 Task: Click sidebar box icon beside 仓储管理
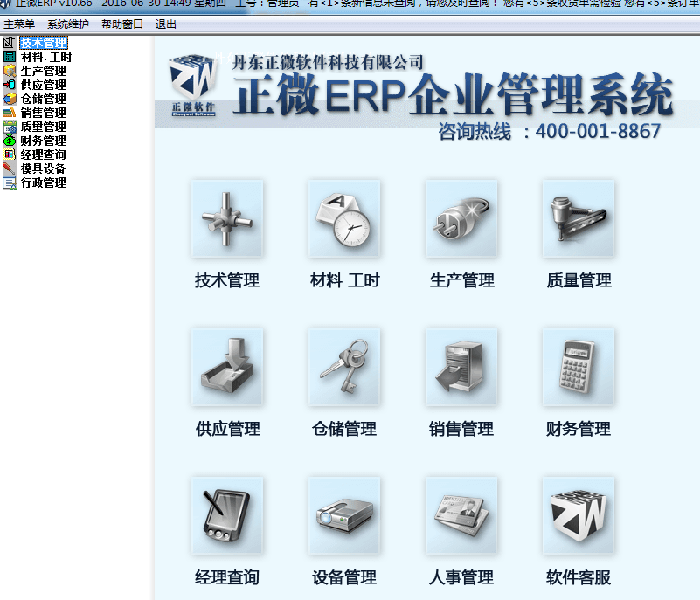(10, 99)
